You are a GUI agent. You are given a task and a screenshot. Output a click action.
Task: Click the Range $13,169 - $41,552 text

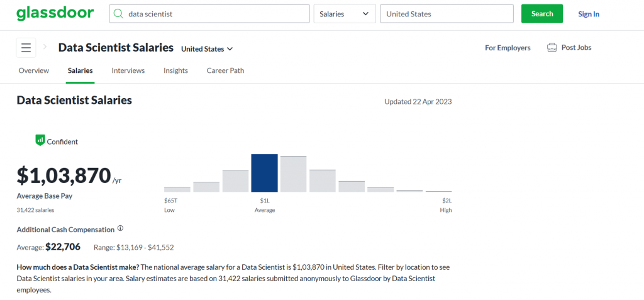pos(134,247)
